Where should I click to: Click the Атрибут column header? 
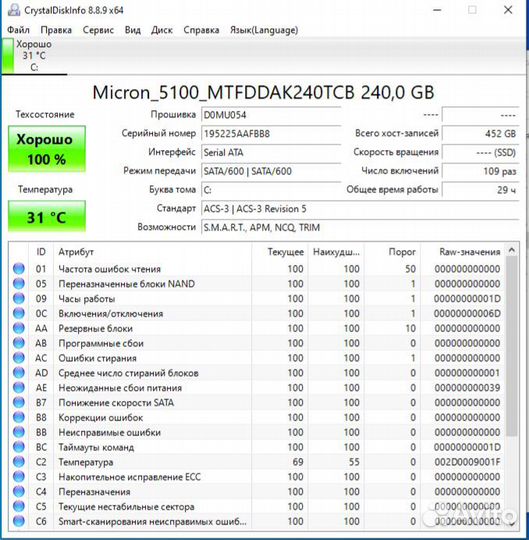click(153, 252)
